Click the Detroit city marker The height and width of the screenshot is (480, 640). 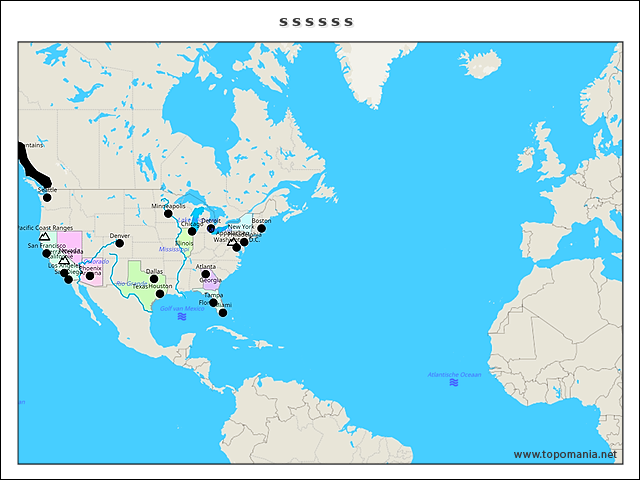[x=211, y=228]
